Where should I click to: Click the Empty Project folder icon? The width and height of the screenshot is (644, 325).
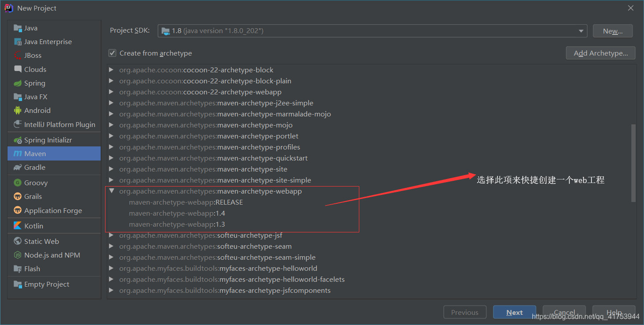[x=18, y=284]
